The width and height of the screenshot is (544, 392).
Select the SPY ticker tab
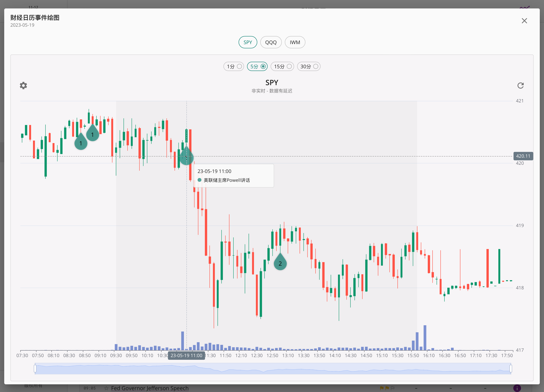248,42
